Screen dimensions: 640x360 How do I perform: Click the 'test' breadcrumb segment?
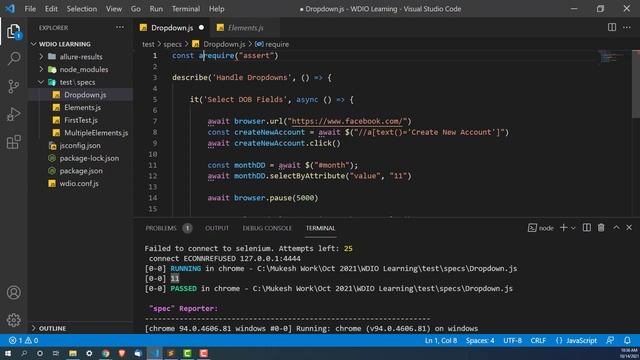click(148, 44)
